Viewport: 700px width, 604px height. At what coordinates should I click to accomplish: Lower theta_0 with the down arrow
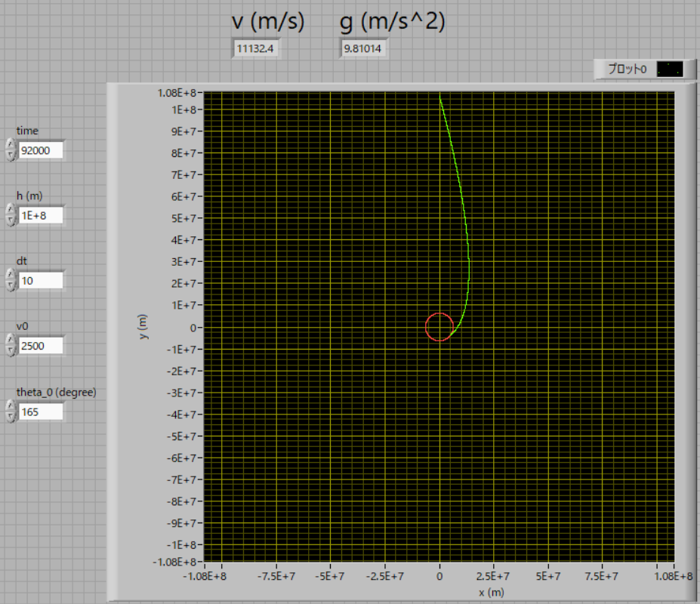pyautogui.click(x=10, y=417)
